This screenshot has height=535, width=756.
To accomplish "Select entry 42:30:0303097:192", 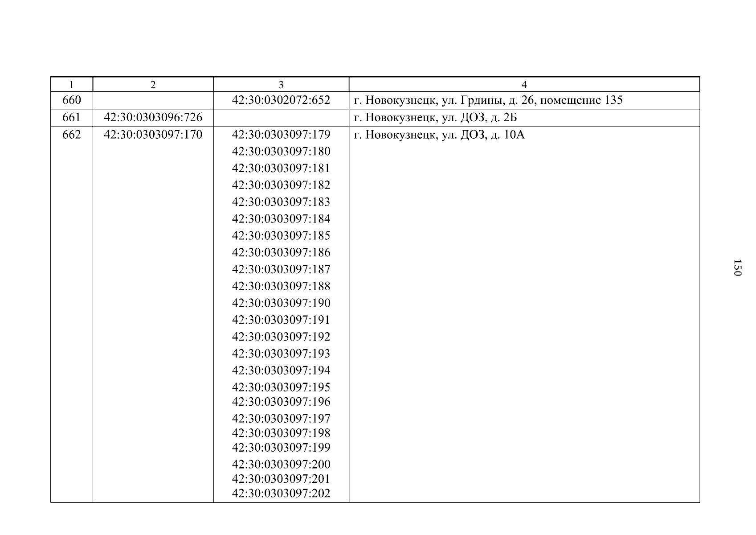I will point(281,337).
